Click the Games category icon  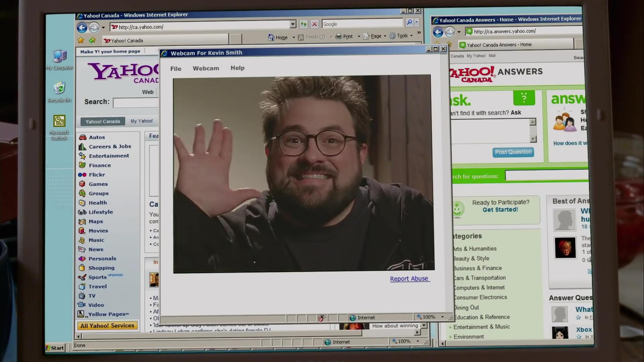click(x=82, y=184)
